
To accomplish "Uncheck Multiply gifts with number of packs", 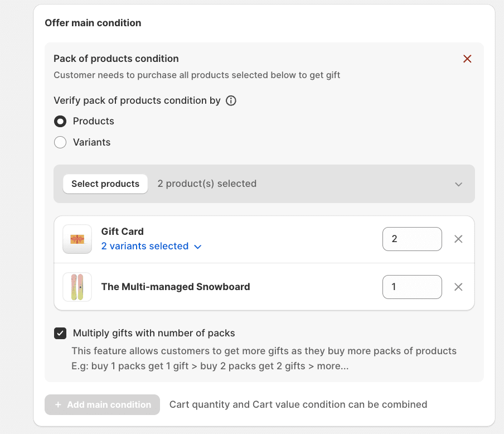I will [60, 334].
